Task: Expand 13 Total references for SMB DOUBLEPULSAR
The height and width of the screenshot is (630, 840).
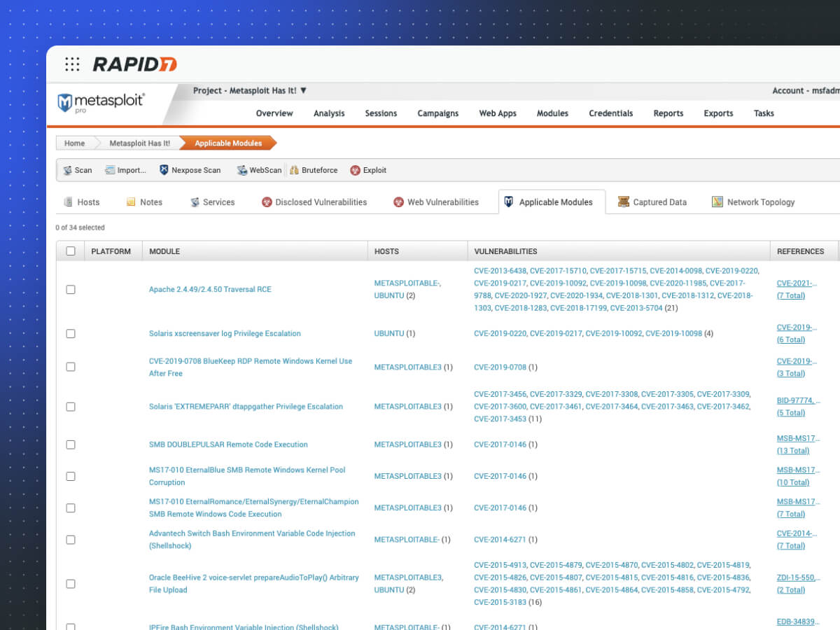Action: 792,451
